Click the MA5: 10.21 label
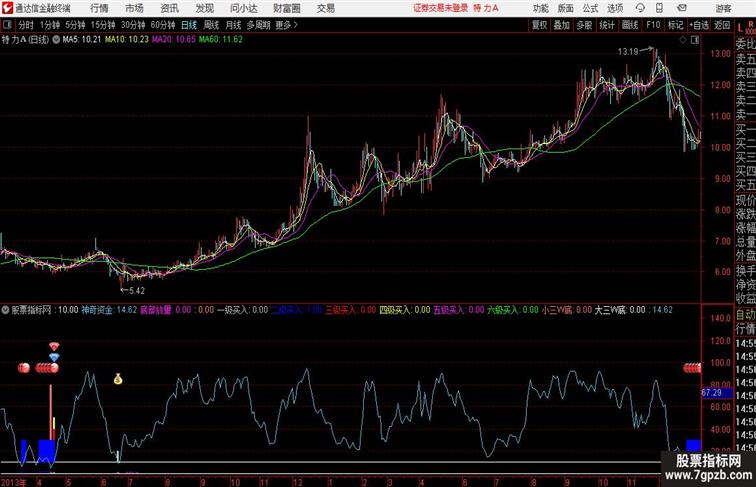Viewport: 756px width, 487px height. 82,40
